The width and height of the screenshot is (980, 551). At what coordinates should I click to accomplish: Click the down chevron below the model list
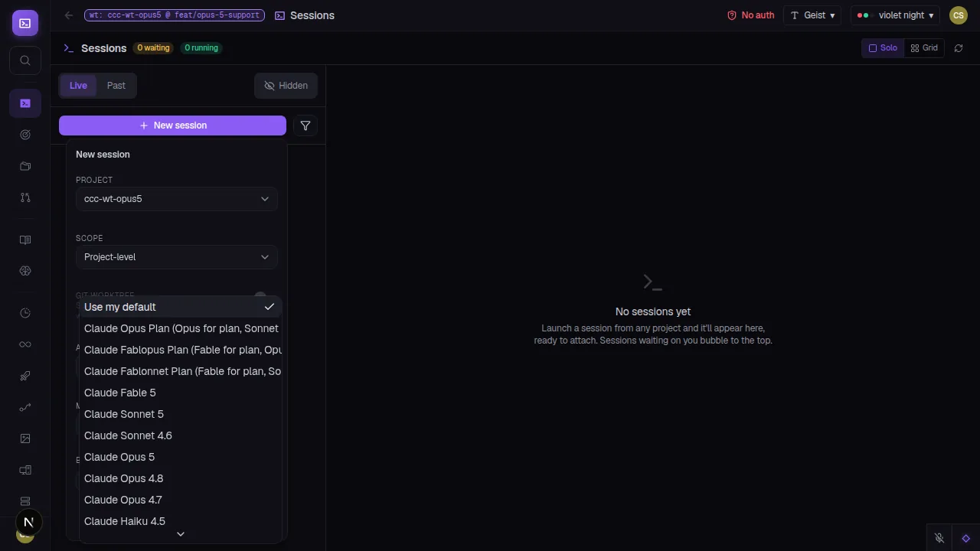181,534
